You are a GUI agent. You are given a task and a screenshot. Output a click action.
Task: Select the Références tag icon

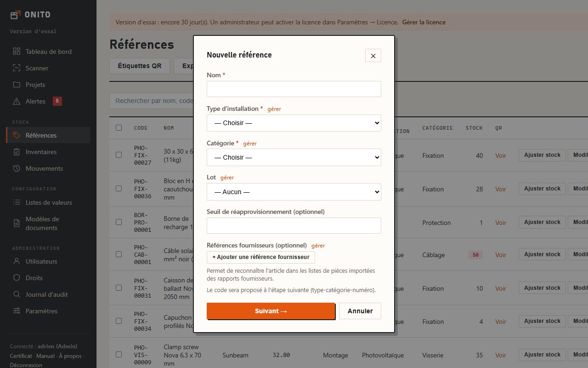17,135
